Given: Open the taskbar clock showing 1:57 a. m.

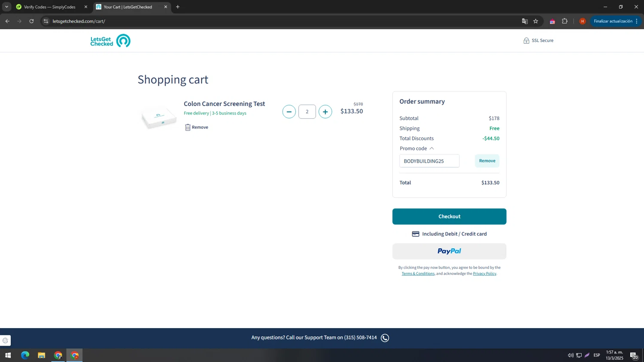Looking at the screenshot, I should point(614,355).
